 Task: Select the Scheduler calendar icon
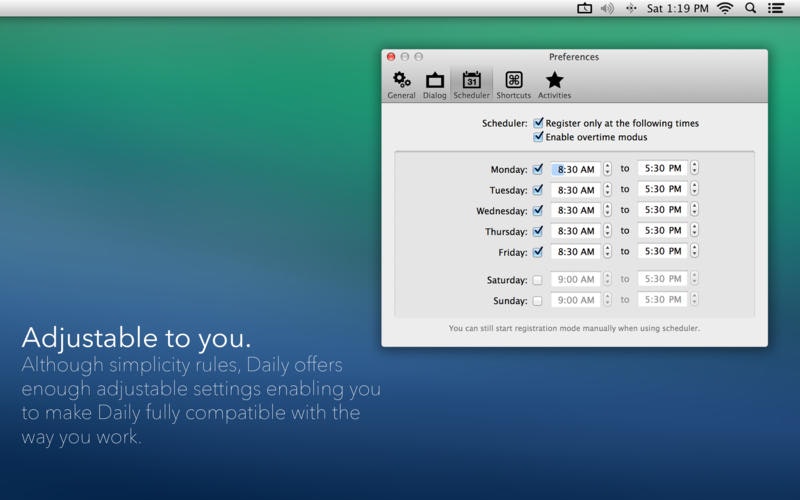tap(471, 85)
